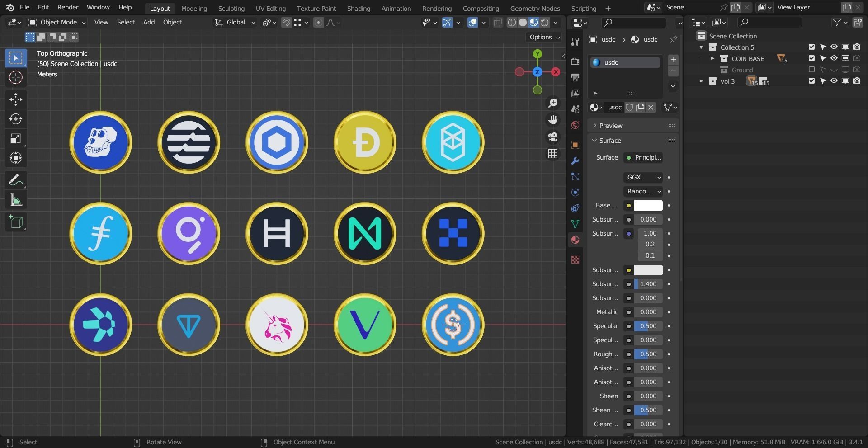Toggle snapping magnet

[286, 22]
